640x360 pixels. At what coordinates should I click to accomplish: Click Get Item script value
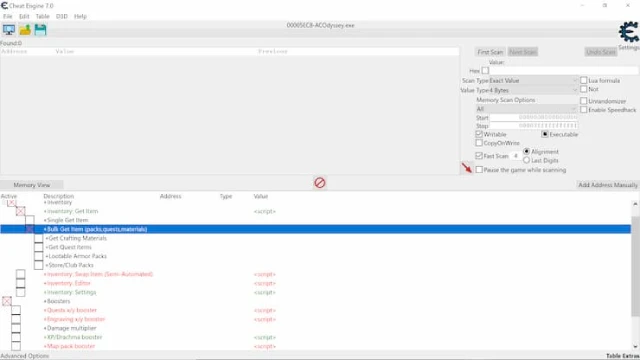click(x=264, y=211)
